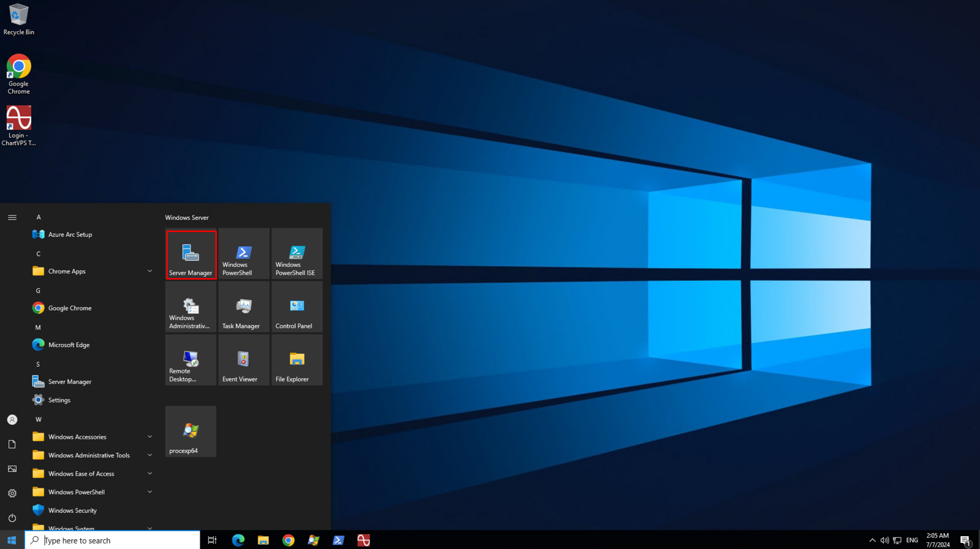
Task: Expand the Windows Accessories folder
Action: [92, 437]
